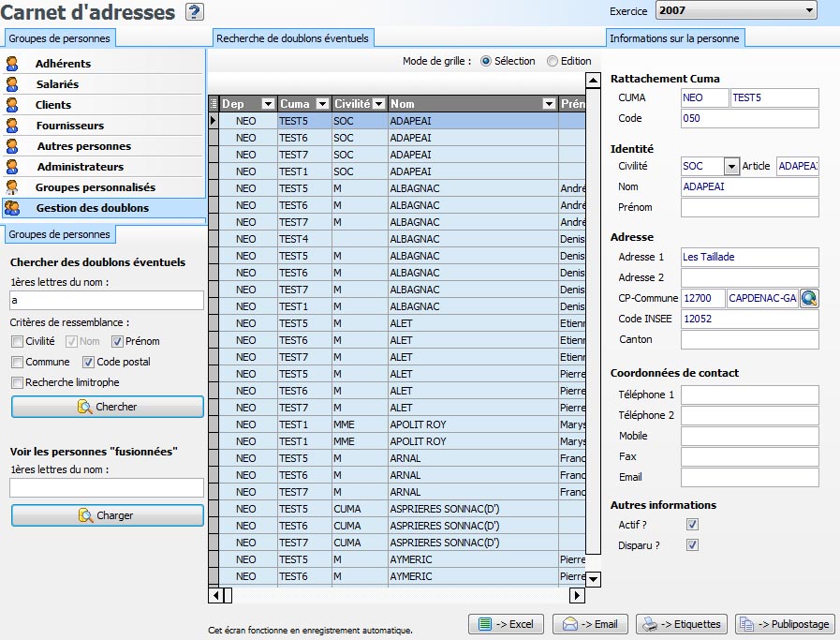Toggle the Disparu checkbox

[x=692, y=545]
